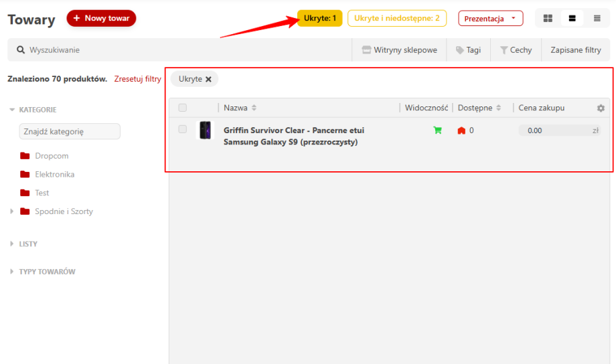616x364 pixels.
Task: Open table column settings gear
Action: point(601,108)
